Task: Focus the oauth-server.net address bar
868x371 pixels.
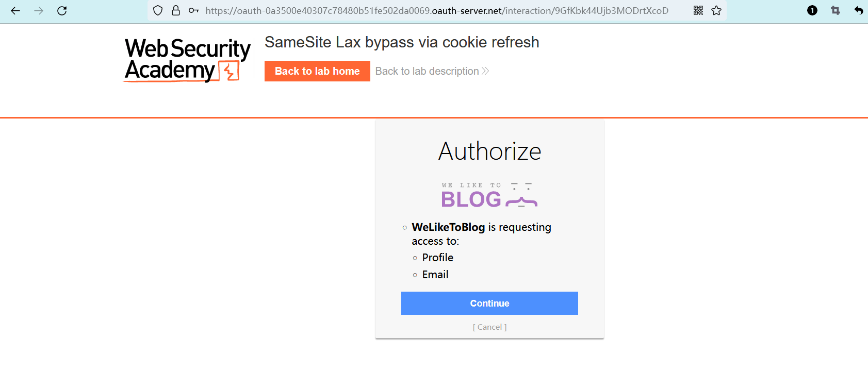Action: tap(436, 10)
